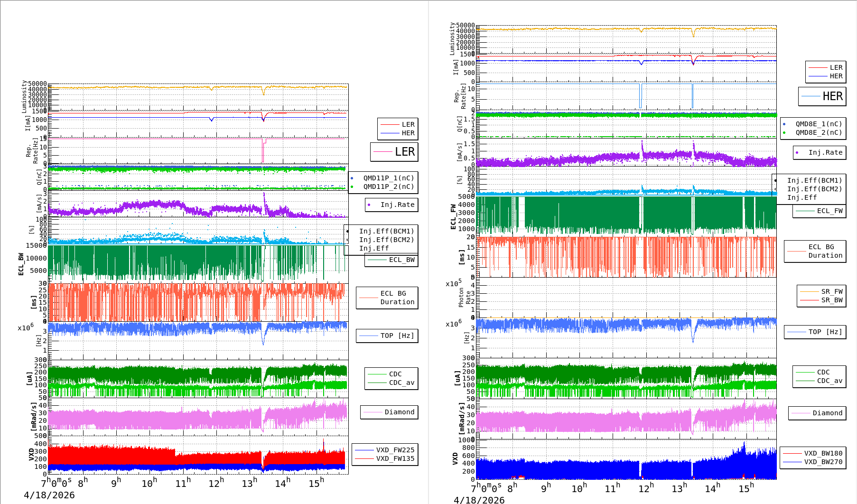This screenshot has height=504, width=857.
Task: Click the VXD_FW225 blue legend entry
Action: (x=395, y=450)
